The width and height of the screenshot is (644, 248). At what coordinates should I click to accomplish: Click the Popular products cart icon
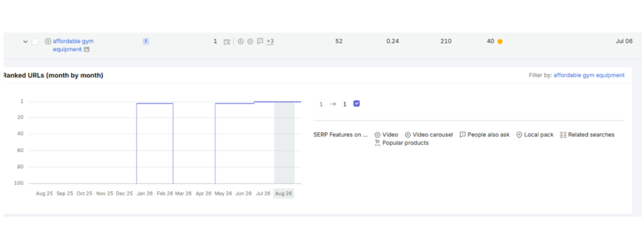point(377,143)
